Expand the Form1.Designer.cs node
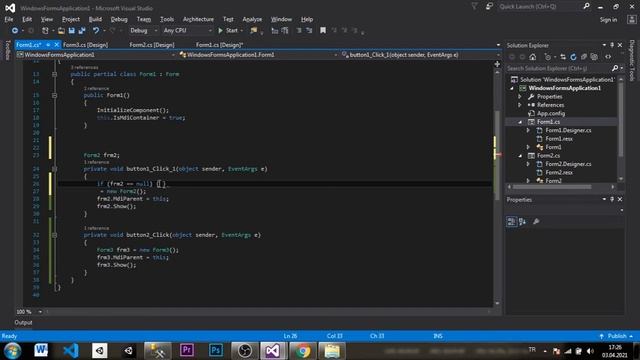Image resolution: width=640 pixels, height=360 pixels. point(528,130)
